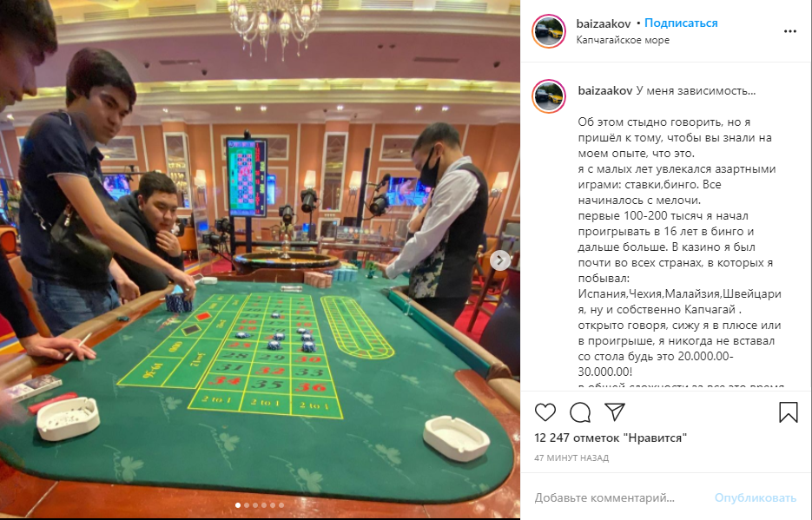Jump to second photo using carousel dot
Image resolution: width=812 pixels, height=520 pixels.
click(x=247, y=505)
